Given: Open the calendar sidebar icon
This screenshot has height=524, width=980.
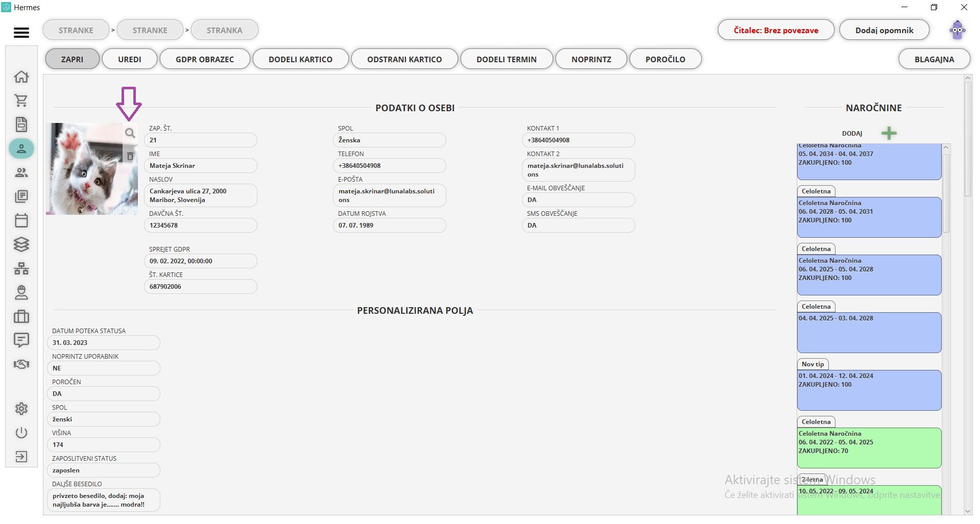Looking at the screenshot, I should click(x=21, y=220).
